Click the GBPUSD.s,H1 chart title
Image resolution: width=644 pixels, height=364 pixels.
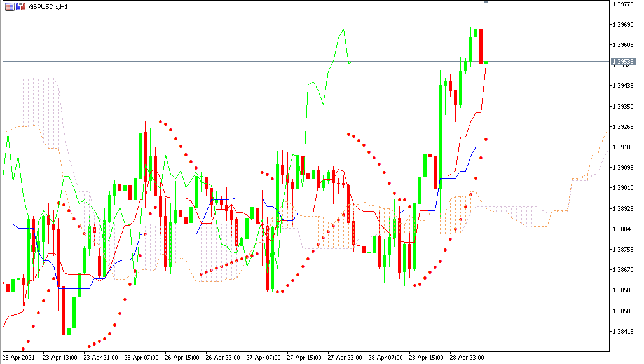pos(48,6)
